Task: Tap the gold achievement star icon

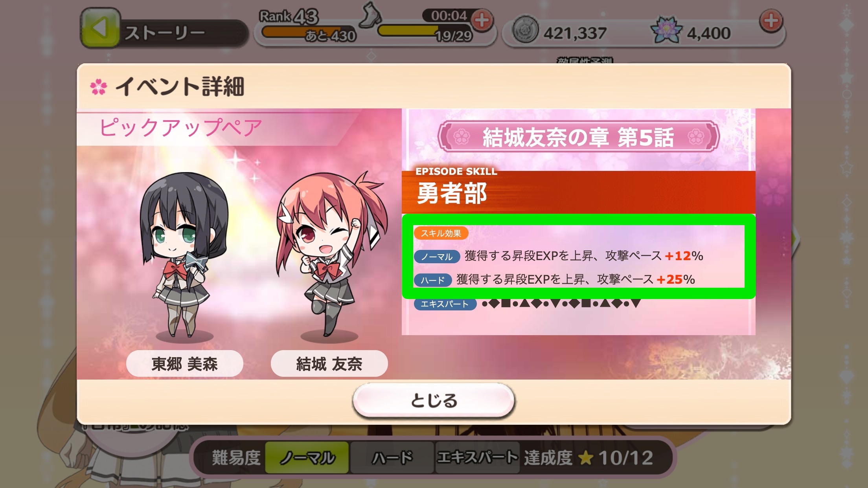Action: point(586,458)
